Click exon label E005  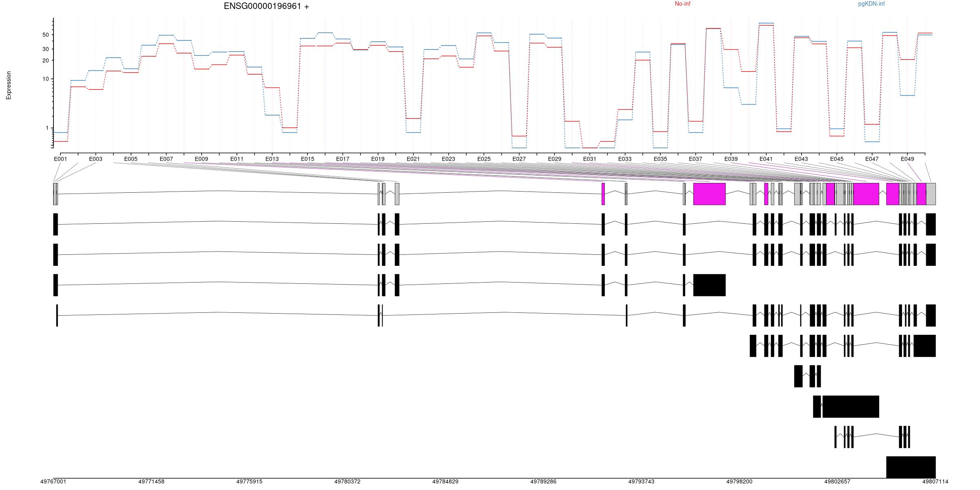[131, 159]
